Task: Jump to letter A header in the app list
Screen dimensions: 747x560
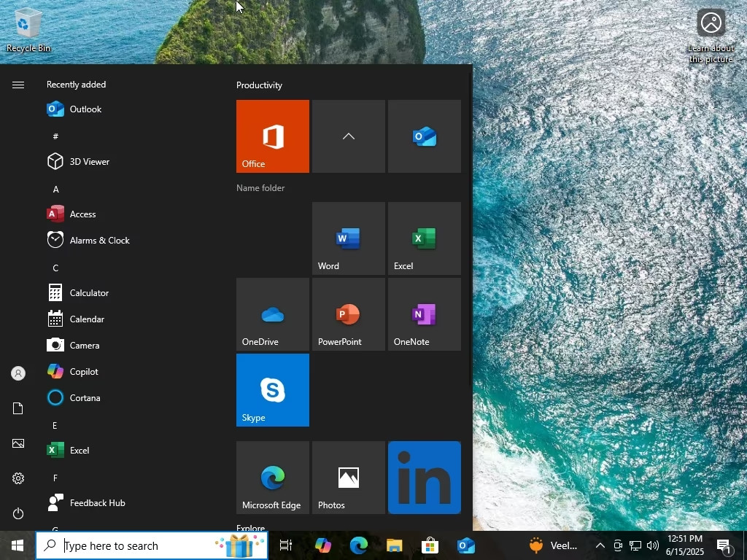Action: (x=55, y=190)
